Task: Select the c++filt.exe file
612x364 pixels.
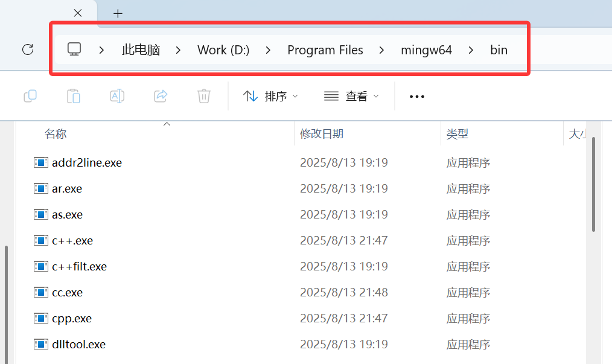Action: (79, 266)
